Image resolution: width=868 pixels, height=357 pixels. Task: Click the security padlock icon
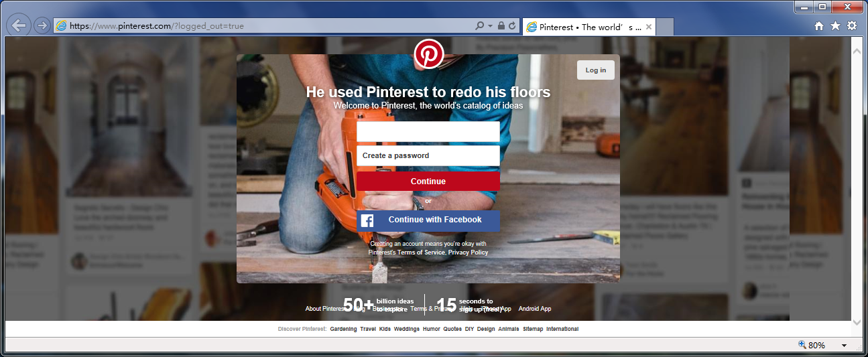[500, 26]
